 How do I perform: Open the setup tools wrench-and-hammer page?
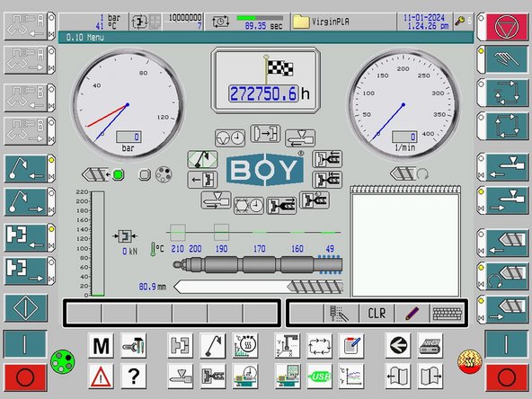tap(134, 346)
